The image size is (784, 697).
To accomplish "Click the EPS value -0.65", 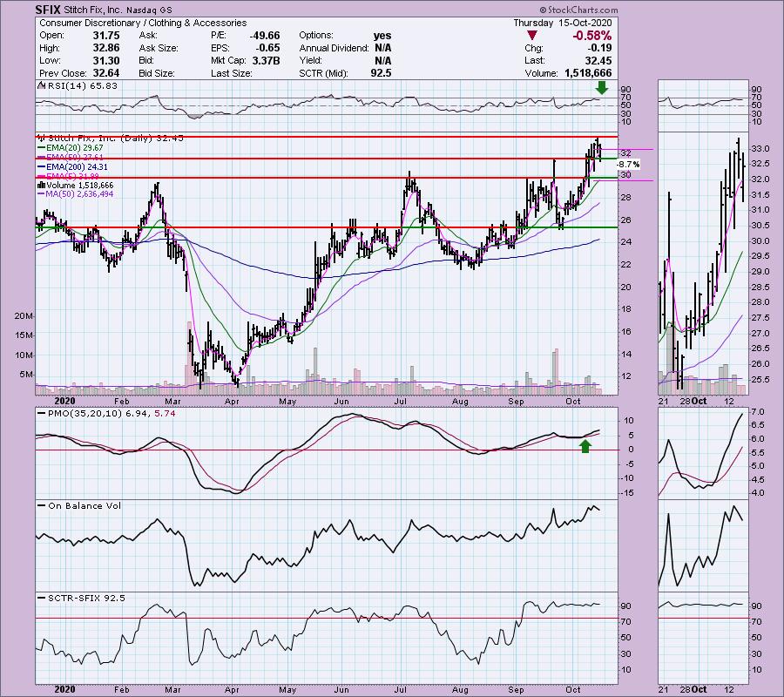I will click(268, 48).
